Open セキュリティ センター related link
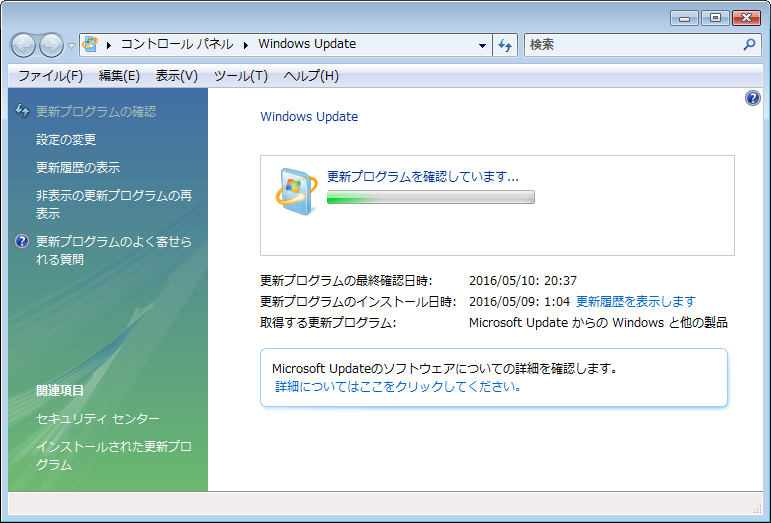 98,419
